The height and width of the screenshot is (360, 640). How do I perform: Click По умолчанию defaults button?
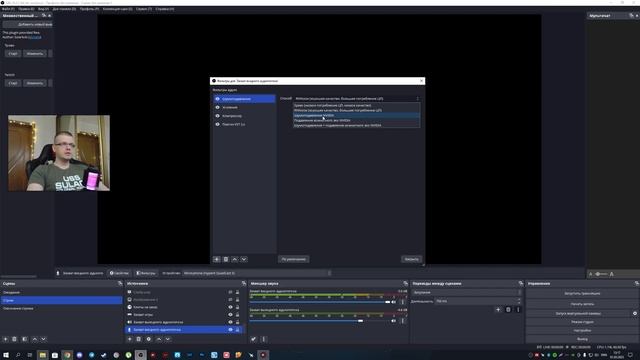pyautogui.click(x=293, y=259)
